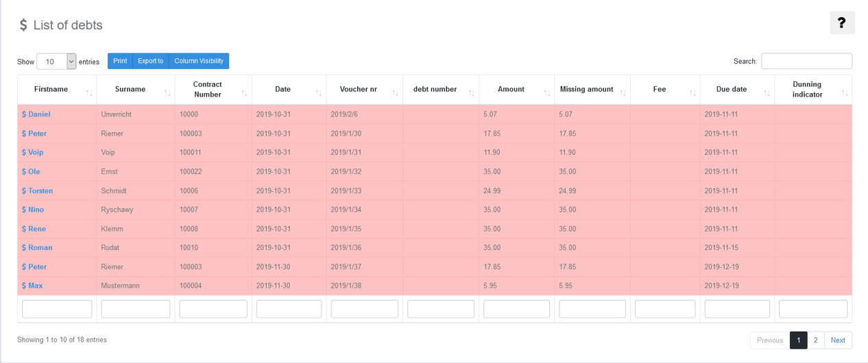Open the Export to menu

[x=150, y=61]
